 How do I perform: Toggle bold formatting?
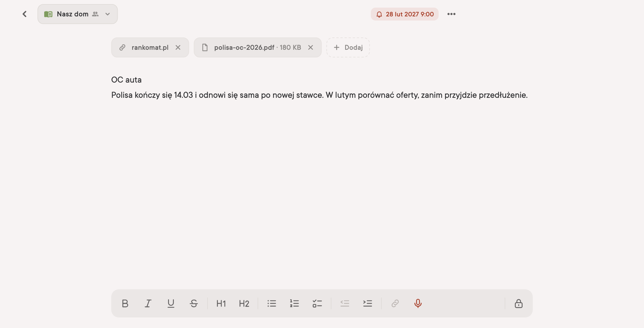pos(125,303)
